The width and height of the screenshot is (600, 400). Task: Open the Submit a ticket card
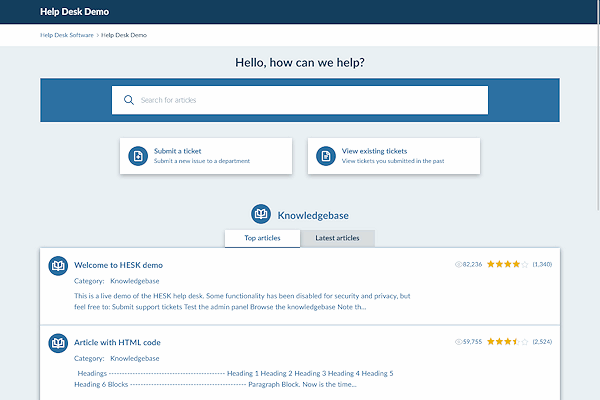click(x=206, y=156)
